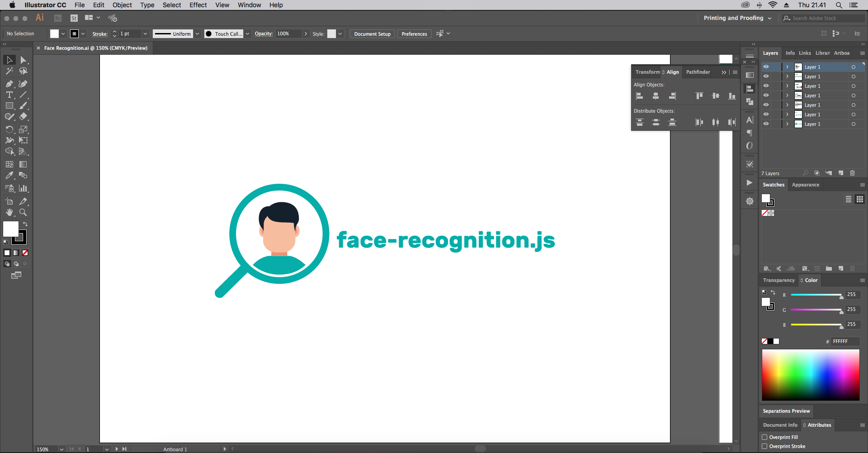Expand the highlighted Layer 1 chevron
This screenshot has width=868, height=453.
(787, 67)
